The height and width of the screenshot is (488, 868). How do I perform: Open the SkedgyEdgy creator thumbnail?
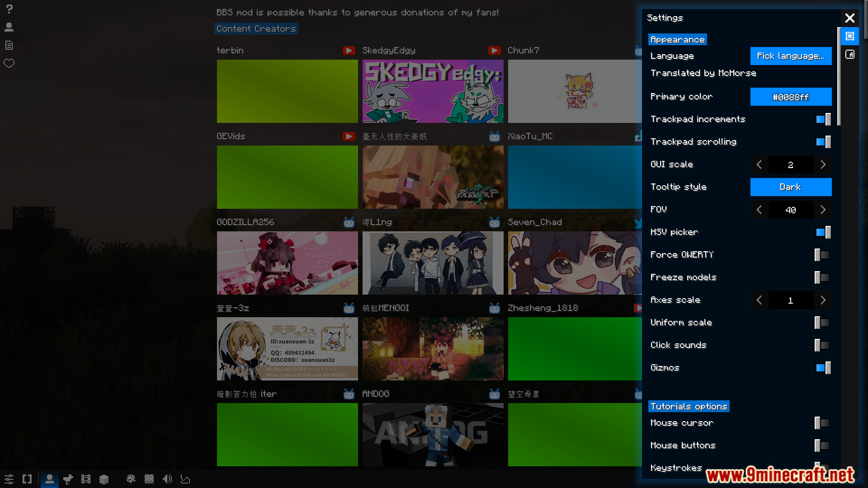click(433, 91)
